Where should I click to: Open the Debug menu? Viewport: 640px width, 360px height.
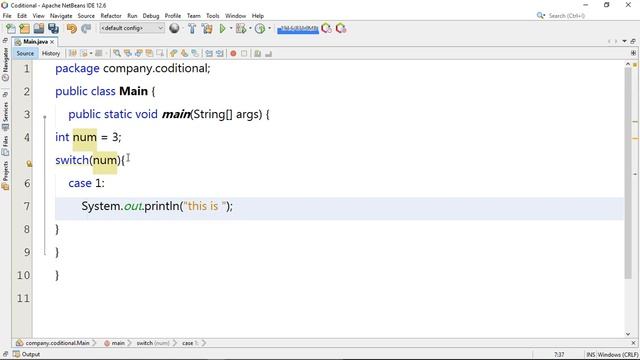click(x=151, y=16)
